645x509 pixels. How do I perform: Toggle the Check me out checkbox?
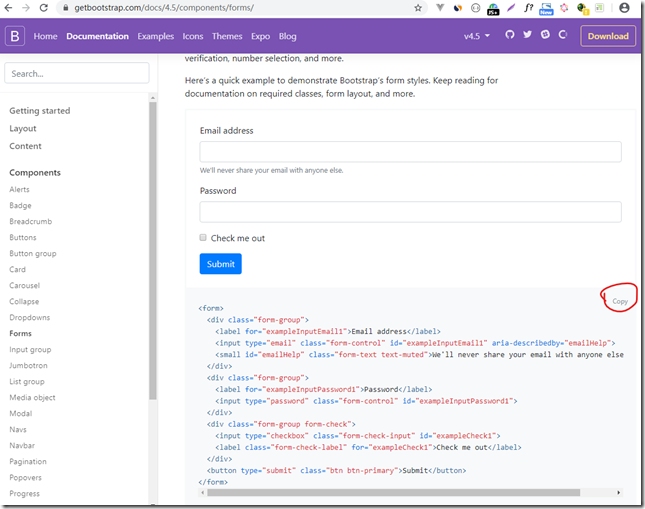tap(203, 237)
